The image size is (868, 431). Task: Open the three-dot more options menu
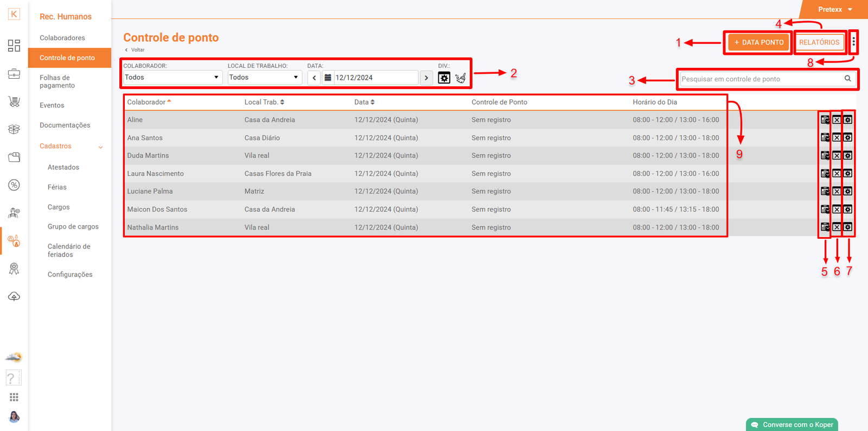point(853,42)
